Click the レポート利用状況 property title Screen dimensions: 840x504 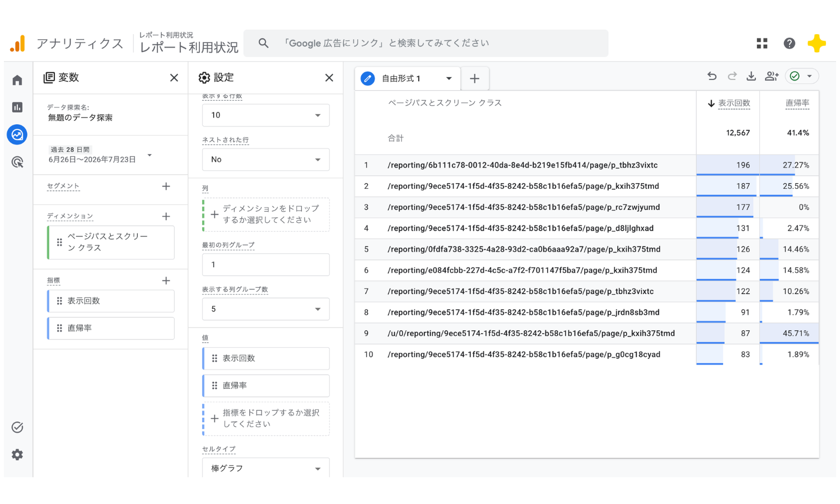pos(189,48)
